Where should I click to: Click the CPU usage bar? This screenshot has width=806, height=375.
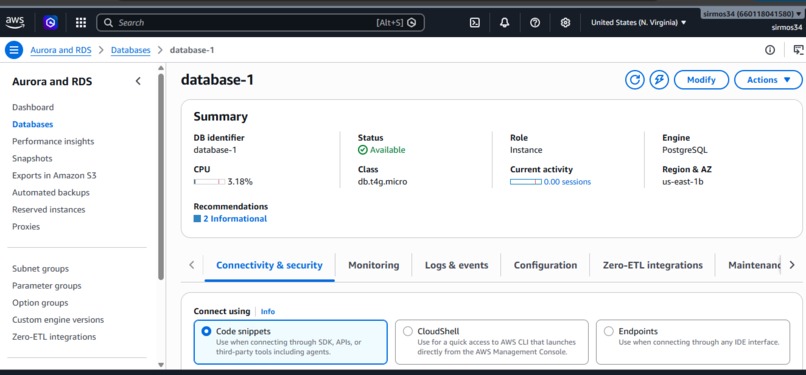pyautogui.click(x=209, y=182)
